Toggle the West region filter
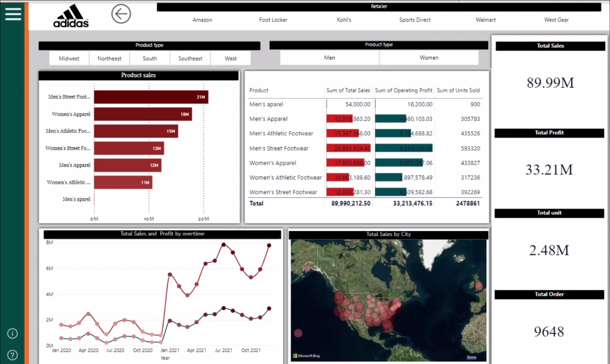The width and height of the screenshot is (610, 364). point(230,58)
